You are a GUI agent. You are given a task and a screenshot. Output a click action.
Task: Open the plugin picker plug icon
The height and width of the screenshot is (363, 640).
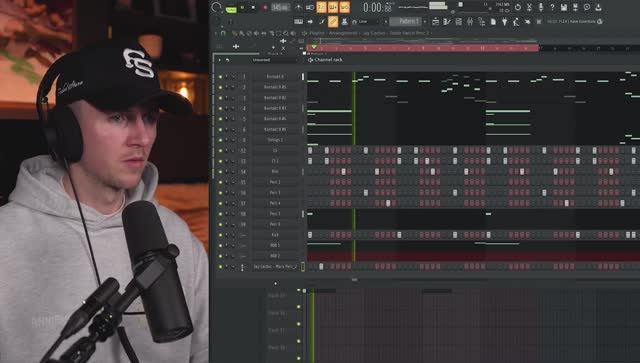click(504, 21)
